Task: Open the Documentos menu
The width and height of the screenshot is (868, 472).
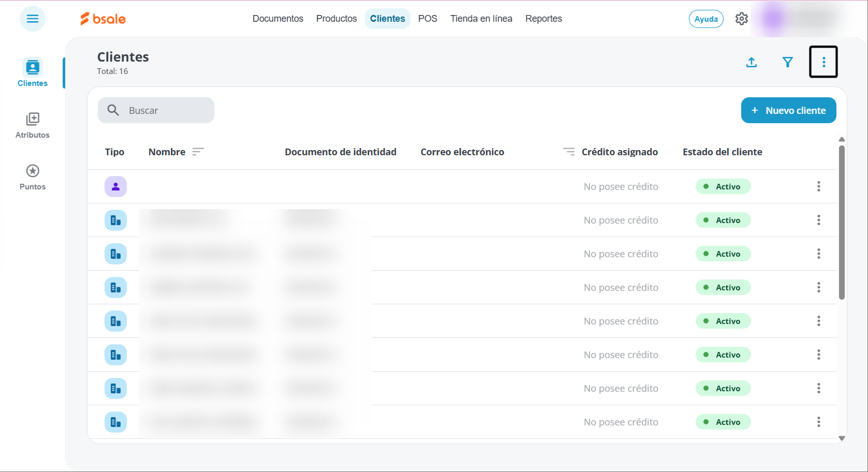Action: coord(278,19)
